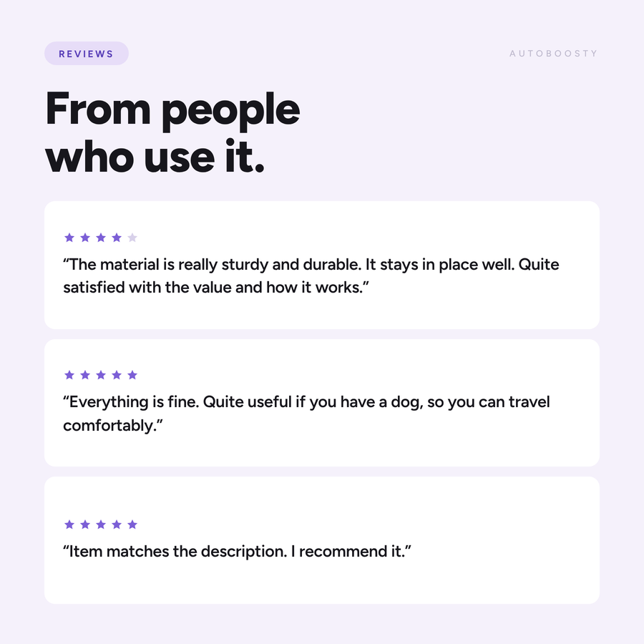
Task: Click the REVIEWS pill badge
Action: tap(87, 54)
